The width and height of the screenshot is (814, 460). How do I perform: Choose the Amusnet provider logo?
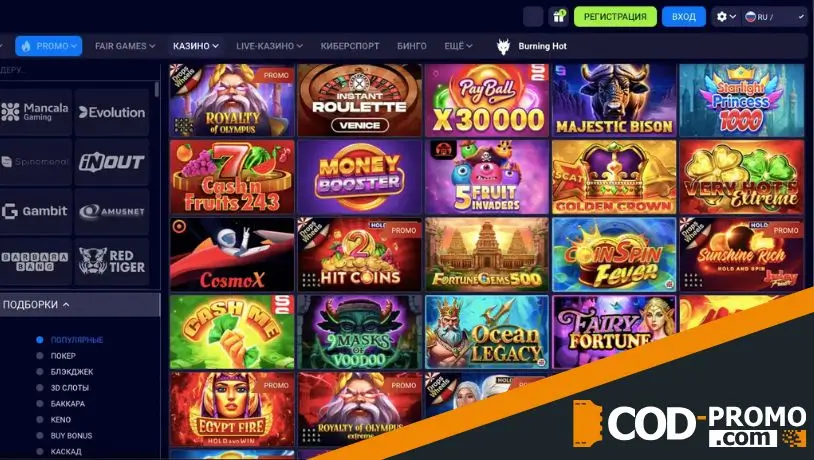click(112, 211)
